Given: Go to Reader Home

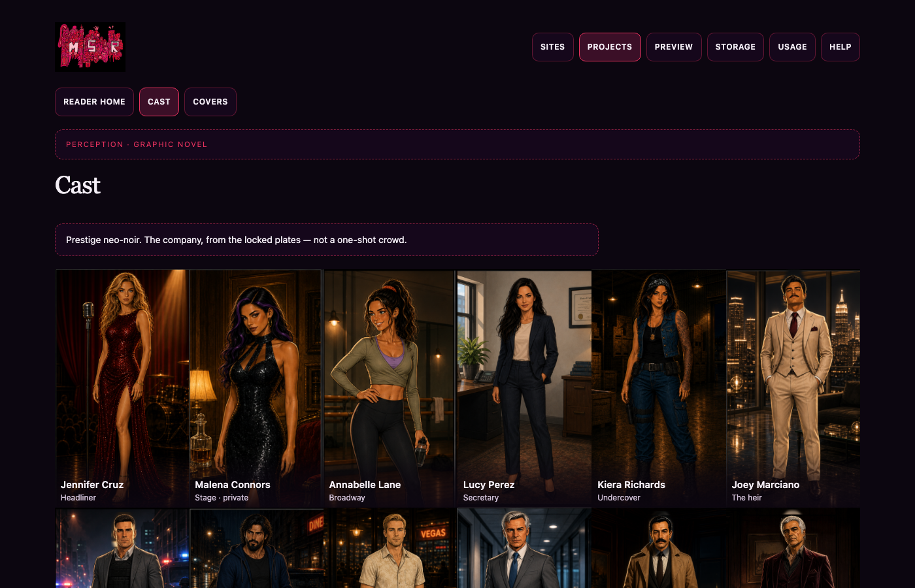Looking at the screenshot, I should tap(94, 102).
